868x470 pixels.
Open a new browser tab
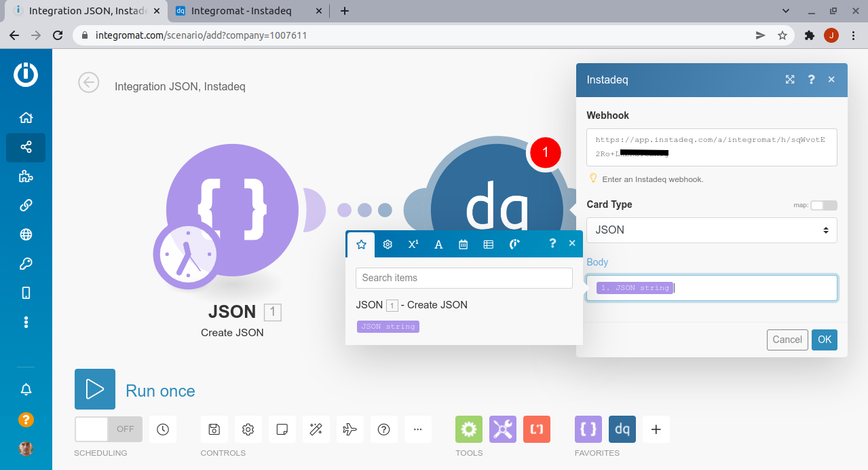[x=345, y=10]
